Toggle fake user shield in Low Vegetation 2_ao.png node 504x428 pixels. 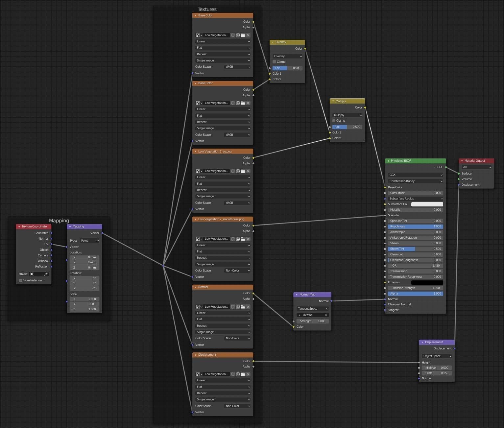pyautogui.click(x=233, y=171)
